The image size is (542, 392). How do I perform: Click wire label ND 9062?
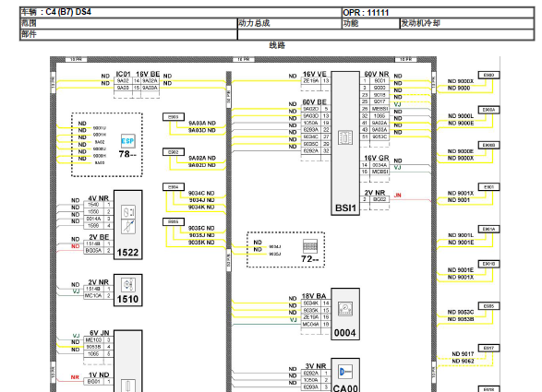click(463, 362)
